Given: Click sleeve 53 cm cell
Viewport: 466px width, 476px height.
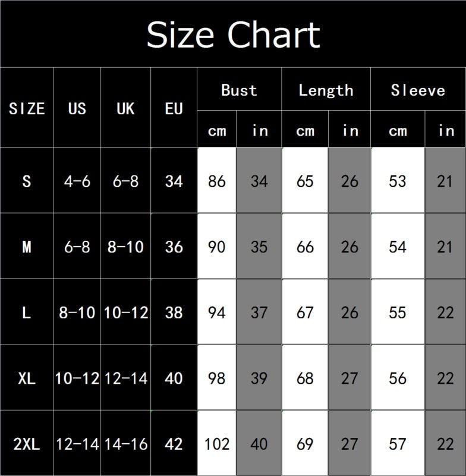Looking at the screenshot, I should tap(398, 181).
